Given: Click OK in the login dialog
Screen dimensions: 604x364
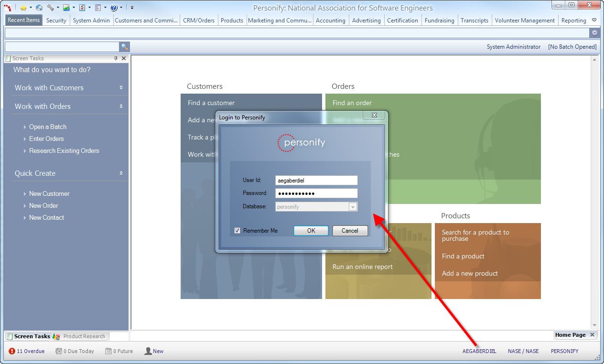Looking at the screenshot, I should point(311,231).
